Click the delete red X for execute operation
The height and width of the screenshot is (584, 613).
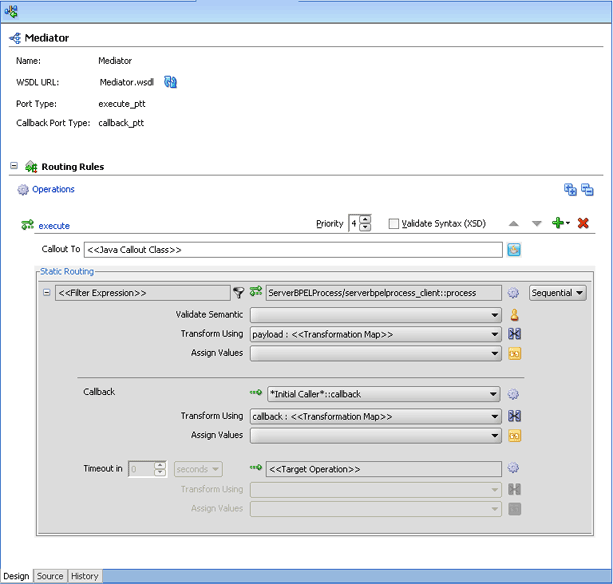point(583,223)
